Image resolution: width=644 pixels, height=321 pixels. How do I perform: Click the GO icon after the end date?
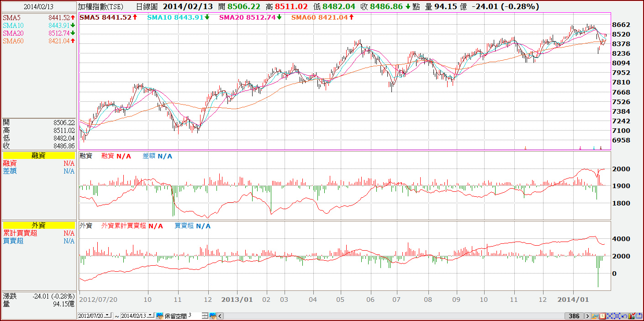pos(159,316)
